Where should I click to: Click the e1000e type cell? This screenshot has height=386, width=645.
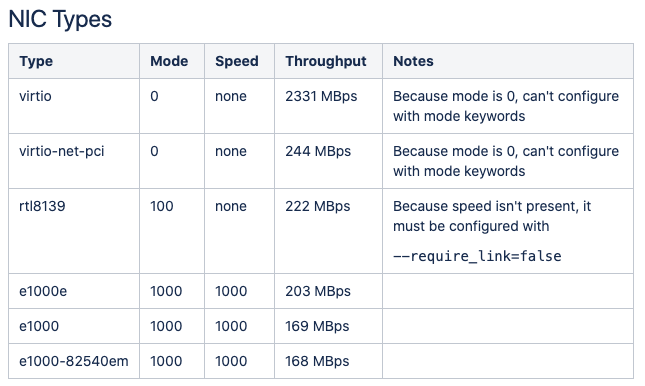point(43,291)
